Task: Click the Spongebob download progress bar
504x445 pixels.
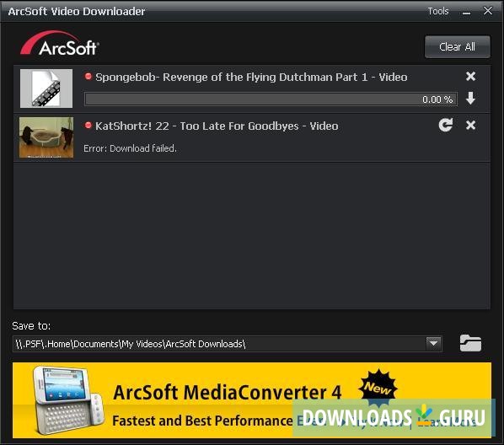Action: click(271, 99)
